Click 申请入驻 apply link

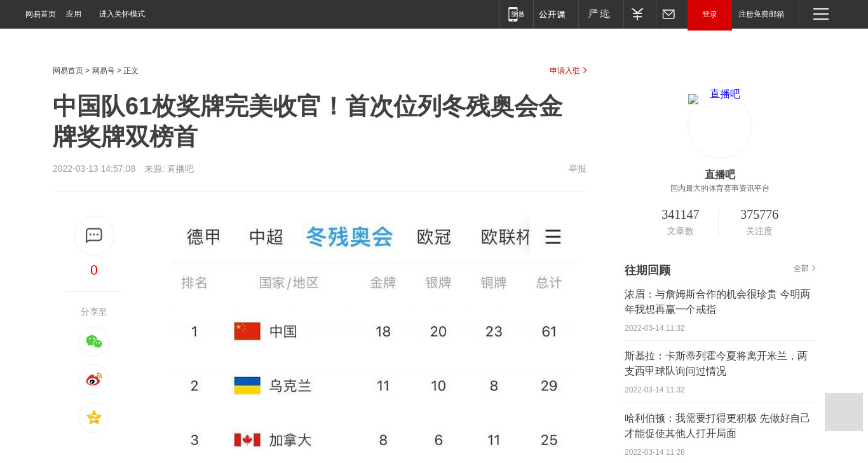(x=568, y=71)
